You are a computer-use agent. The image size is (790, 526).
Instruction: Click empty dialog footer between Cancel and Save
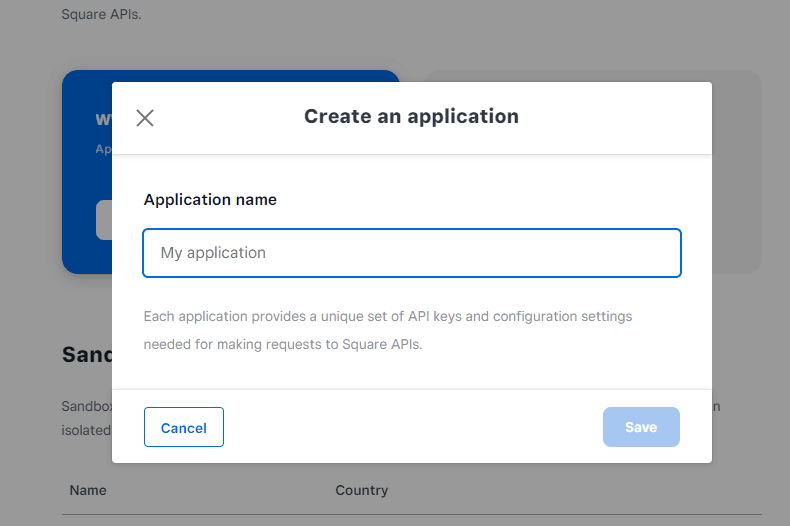tap(412, 427)
